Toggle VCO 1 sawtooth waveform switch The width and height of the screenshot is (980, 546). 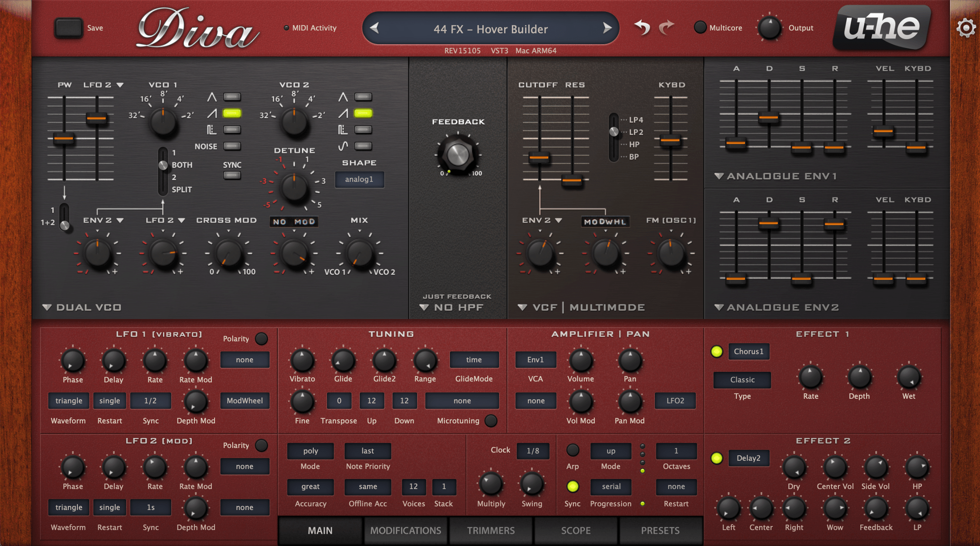pos(232,113)
